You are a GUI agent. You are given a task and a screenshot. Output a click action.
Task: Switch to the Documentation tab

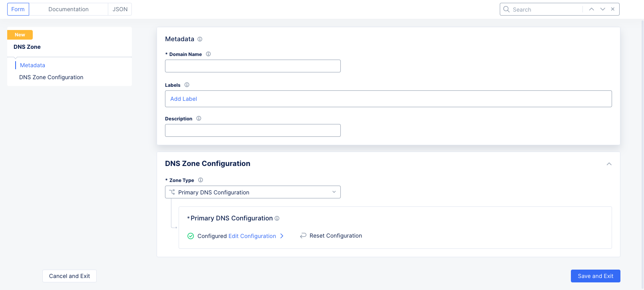coord(68,9)
